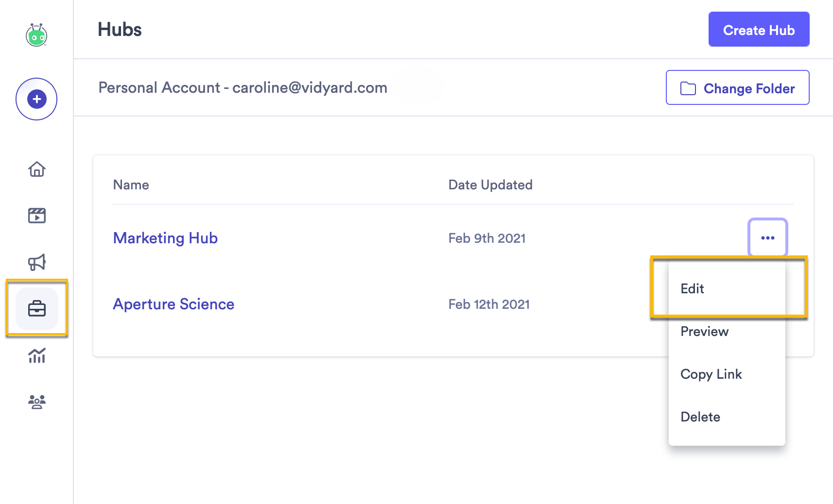
Task: Click the Name column header
Action: (130, 185)
